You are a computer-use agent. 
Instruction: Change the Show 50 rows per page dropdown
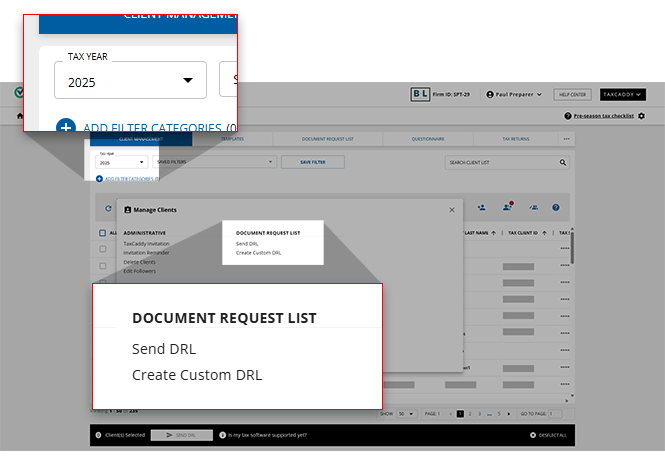pyautogui.click(x=406, y=414)
